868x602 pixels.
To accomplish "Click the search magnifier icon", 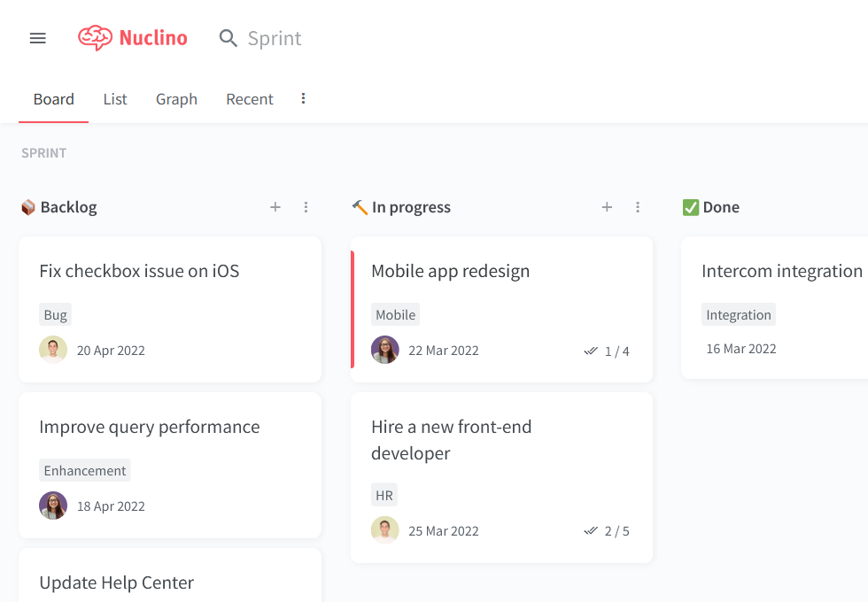I will click(228, 38).
